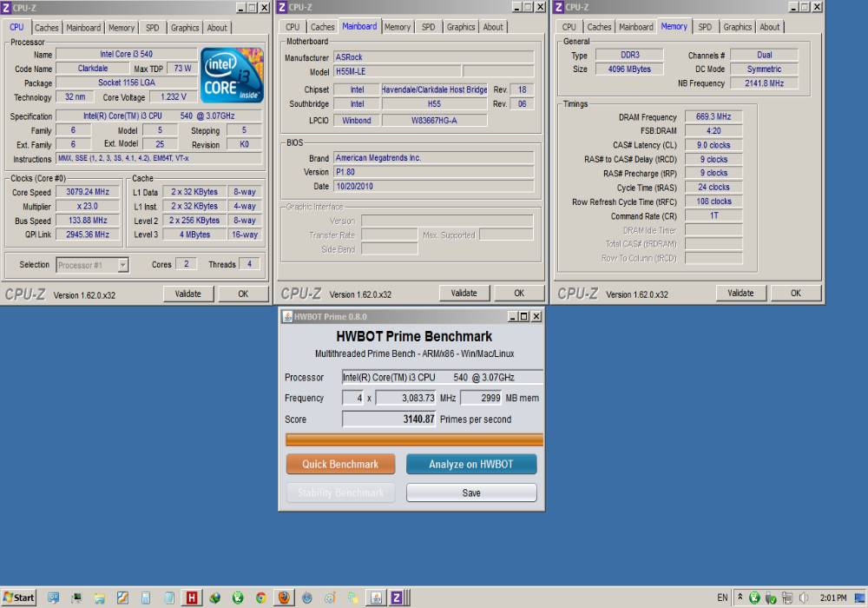Viewport: 868px width, 608px height.
Task: Open About tab in middle CPU-Z window
Action: (x=493, y=27)
